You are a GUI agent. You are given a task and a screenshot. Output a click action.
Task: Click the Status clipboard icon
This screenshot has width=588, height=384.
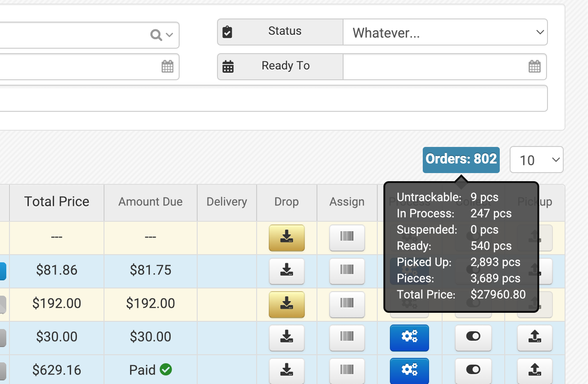[x=227, y=32]
